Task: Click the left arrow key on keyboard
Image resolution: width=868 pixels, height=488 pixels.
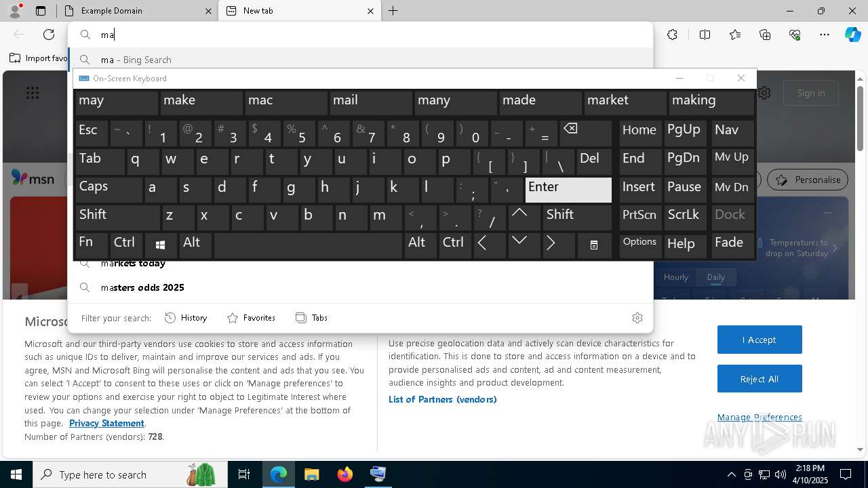Action: tap(490, 245)
